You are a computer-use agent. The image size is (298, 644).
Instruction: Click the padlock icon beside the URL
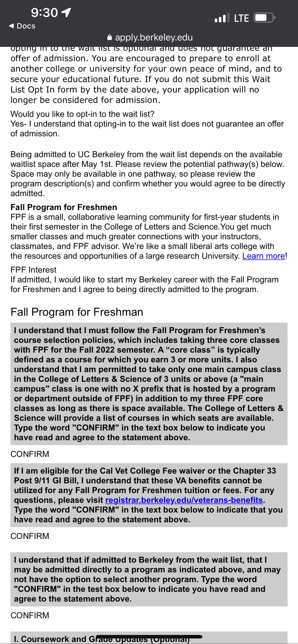coord(109,38)
